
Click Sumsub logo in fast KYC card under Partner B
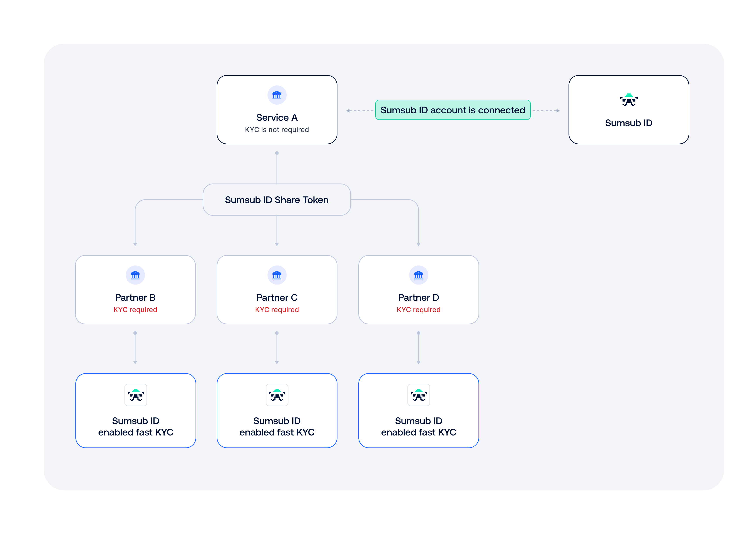pos(136,395)
